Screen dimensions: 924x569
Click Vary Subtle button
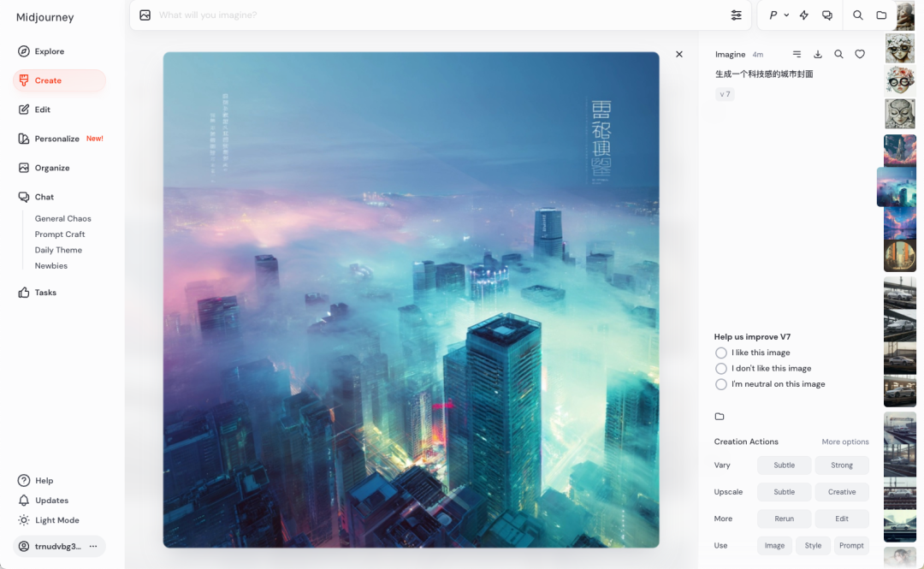784,465
